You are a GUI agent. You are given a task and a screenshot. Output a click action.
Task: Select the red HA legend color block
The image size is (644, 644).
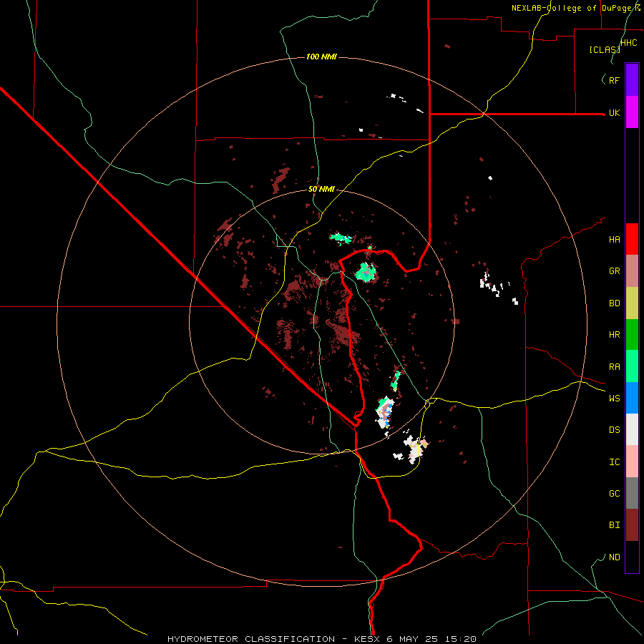(x=632, y=239)
